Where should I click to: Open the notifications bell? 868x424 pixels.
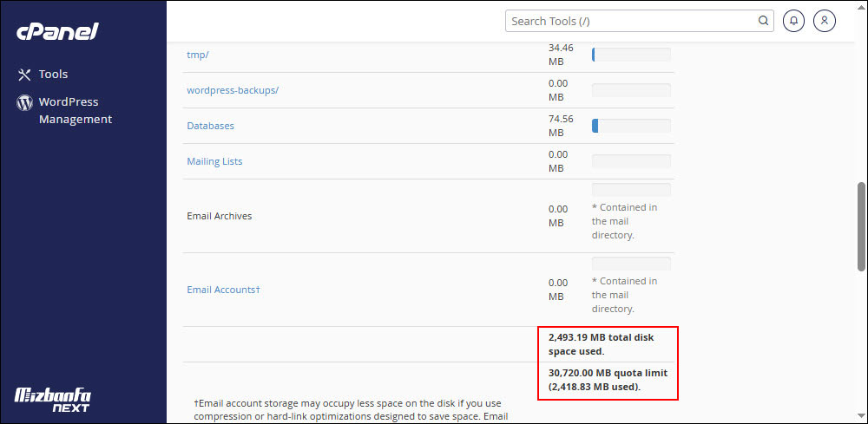(793, 21)
